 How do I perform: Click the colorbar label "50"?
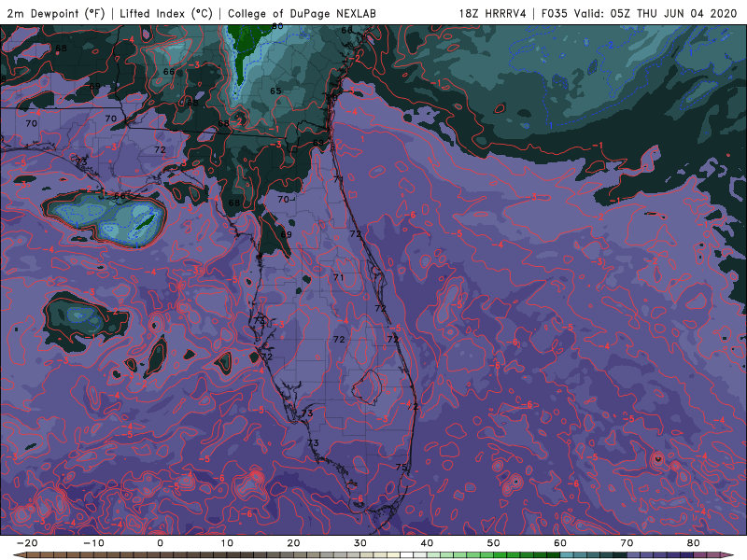point(494,543)
